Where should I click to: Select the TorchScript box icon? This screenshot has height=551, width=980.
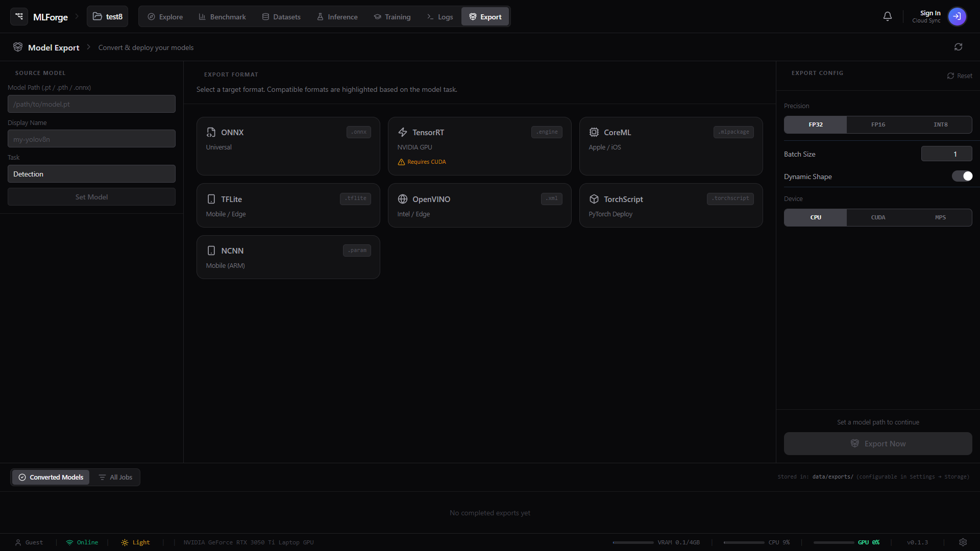tap(594, 199)
